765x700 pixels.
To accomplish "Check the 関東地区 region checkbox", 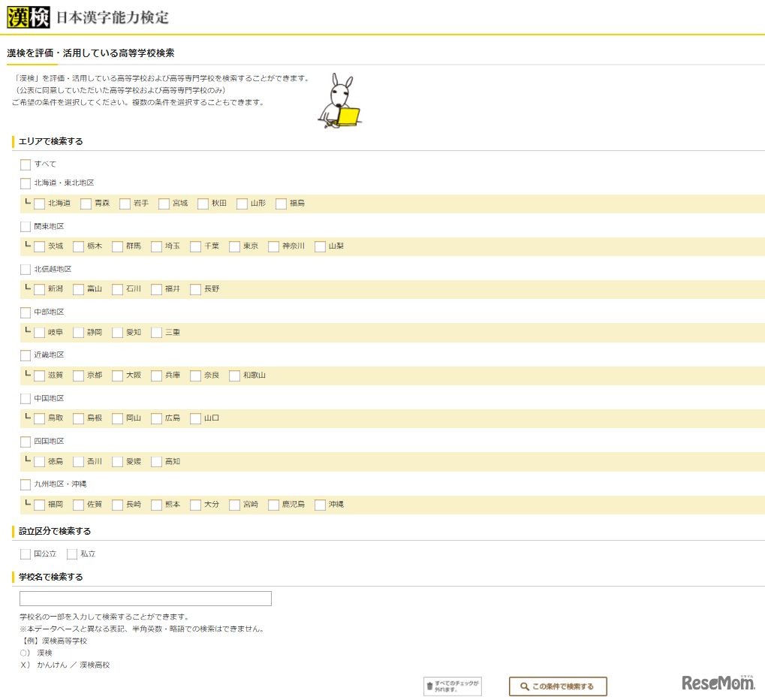I will point(26,227).
